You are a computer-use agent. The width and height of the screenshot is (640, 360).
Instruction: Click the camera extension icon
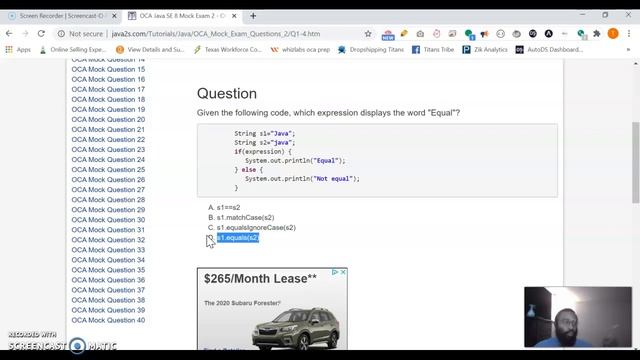point(420,34)
